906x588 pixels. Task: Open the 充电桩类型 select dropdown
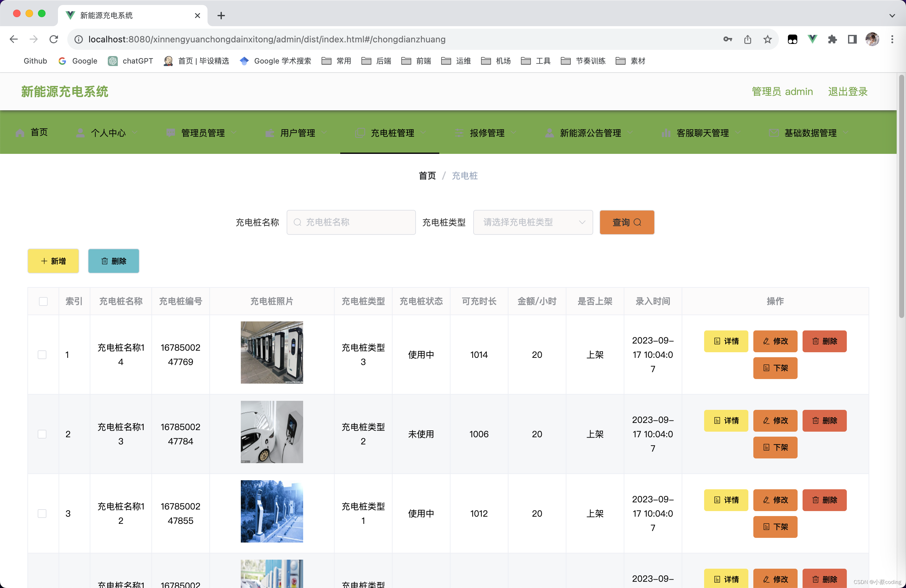tap(533, 222)
